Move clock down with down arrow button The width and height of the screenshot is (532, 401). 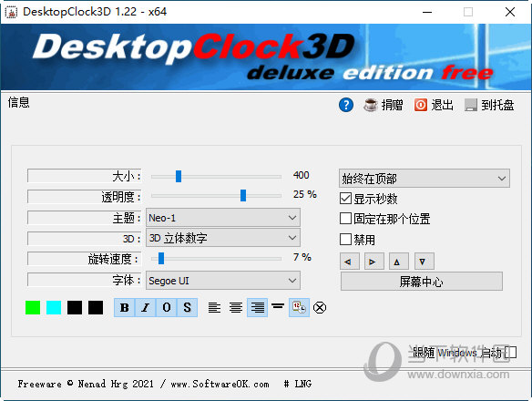tap(425, 262)
